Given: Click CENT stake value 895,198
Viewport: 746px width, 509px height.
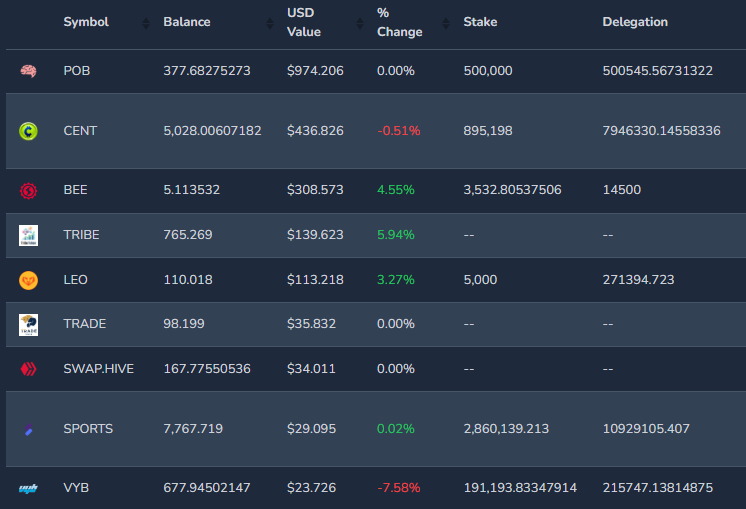Looking at the screenshot, I should tap(488, 131).
